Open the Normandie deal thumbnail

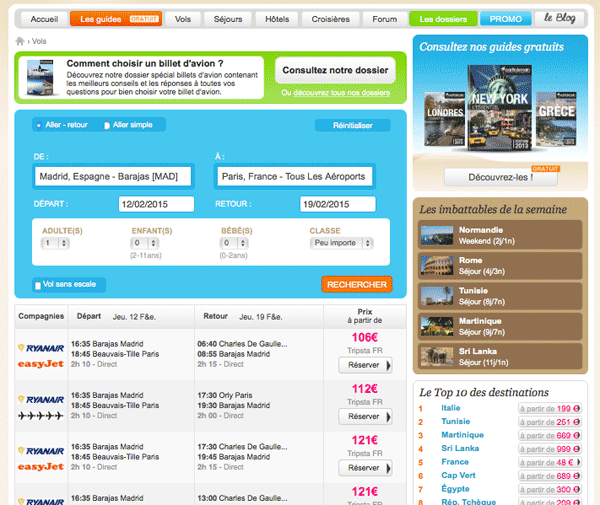[x=437, y=235]
